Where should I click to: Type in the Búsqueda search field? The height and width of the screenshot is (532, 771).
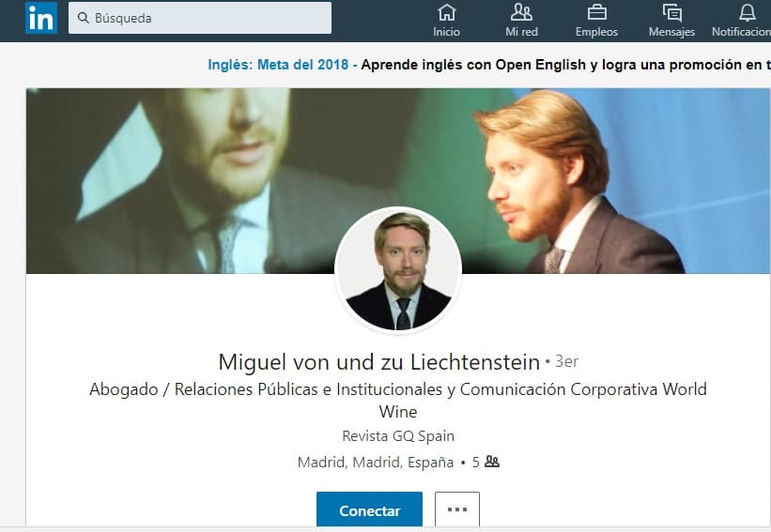[x=207, y=18]
